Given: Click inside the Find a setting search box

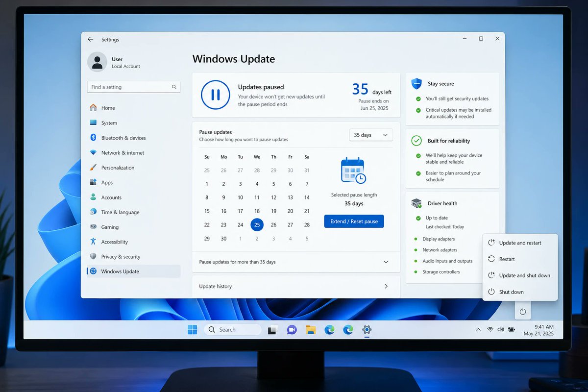Looking at the screenshot, I should (x=130, y=87).
